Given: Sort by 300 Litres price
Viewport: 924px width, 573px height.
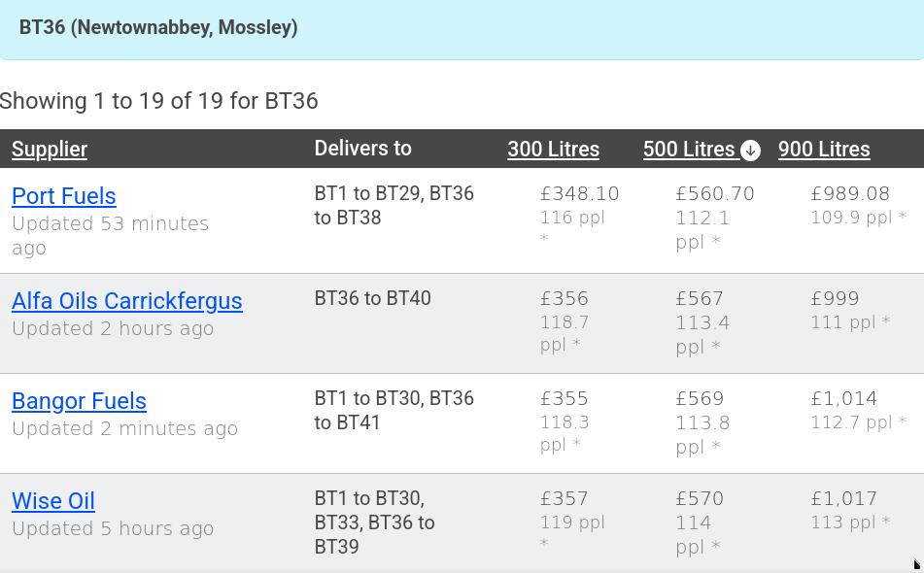Looking at the screenshot, I should click(x=553, y=150).
